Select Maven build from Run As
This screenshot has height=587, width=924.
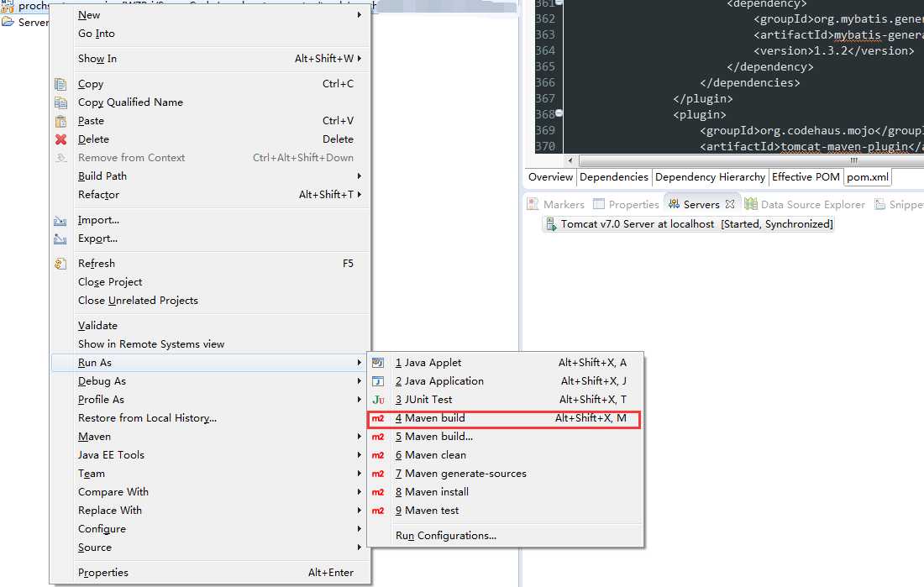click(505, 418)
